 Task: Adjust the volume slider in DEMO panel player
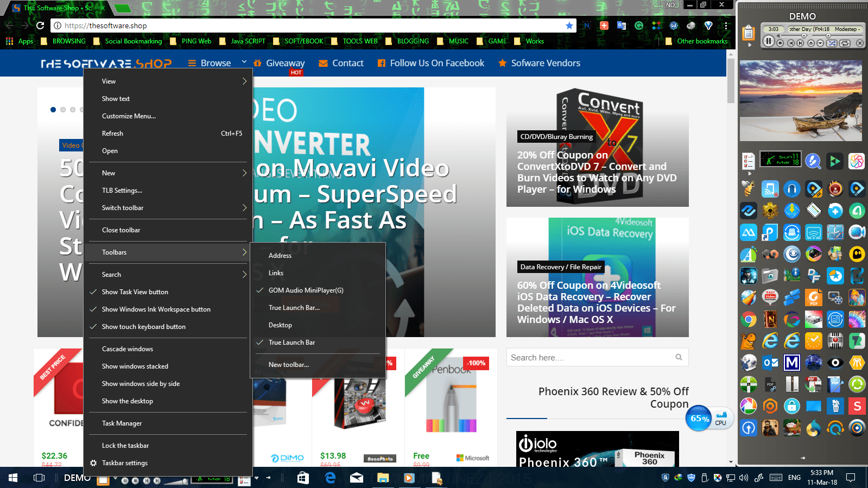(794, 36)
